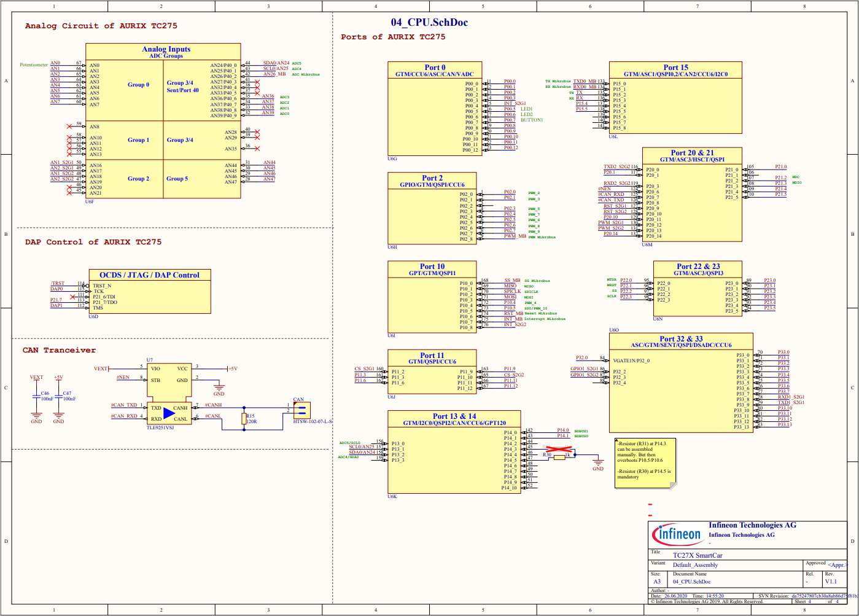Screen dimensions: 859x616
Task: Select the 04_CPU.SchDoc sheet title
Action: (429, 23)
